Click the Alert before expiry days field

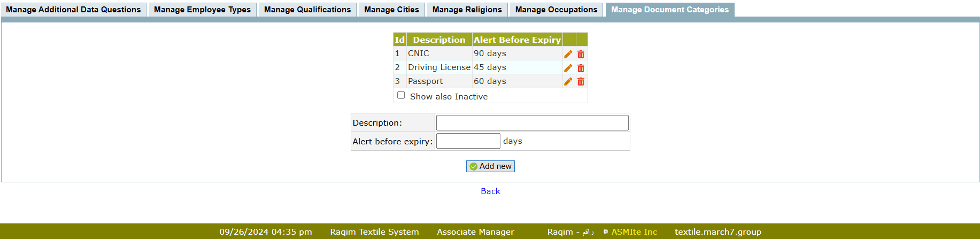pyautogui.click(x=468, y=141)
